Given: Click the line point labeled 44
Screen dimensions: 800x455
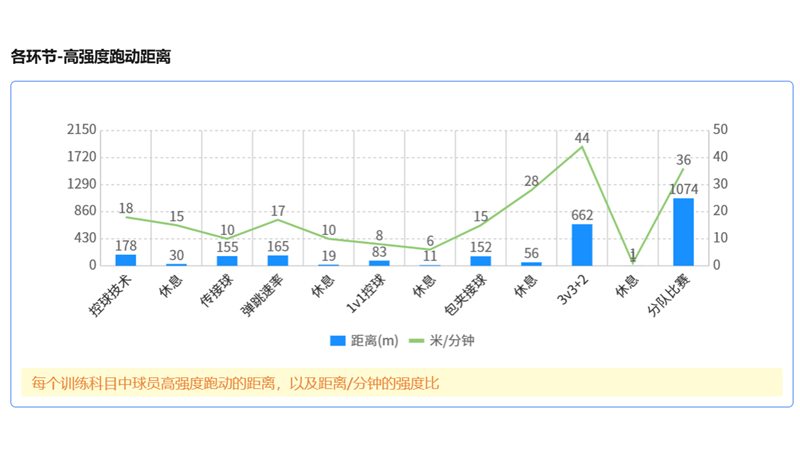Looking at the screenshot, I should click(582, 146).
